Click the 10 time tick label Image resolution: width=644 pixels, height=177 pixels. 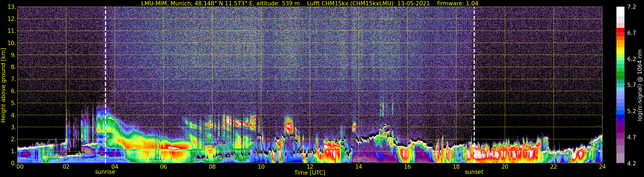coord(261,167)
